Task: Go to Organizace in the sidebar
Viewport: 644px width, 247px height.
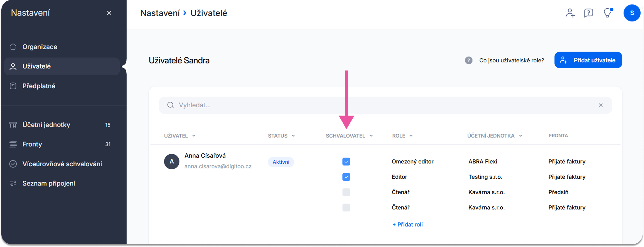Action: coord(40,47)
